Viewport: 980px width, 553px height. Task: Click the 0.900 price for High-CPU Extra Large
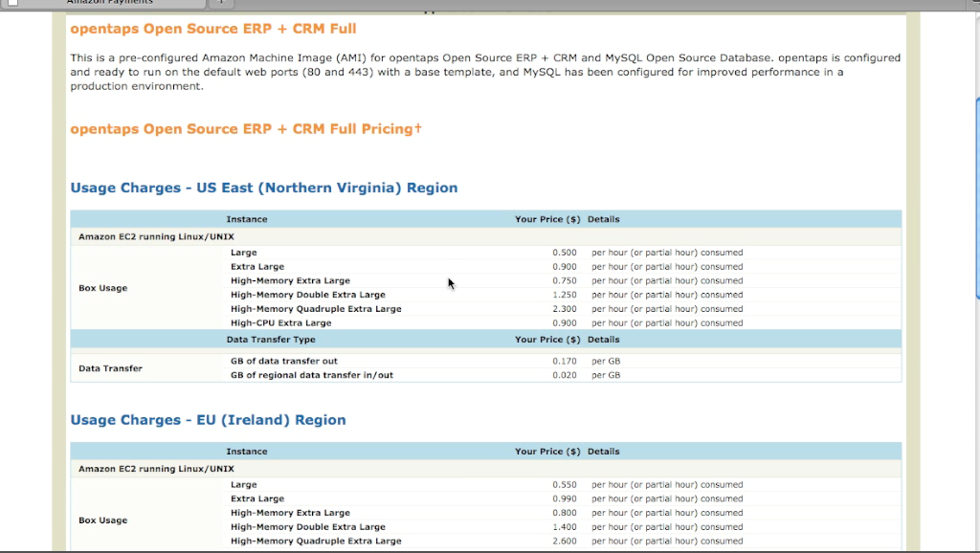565,323
